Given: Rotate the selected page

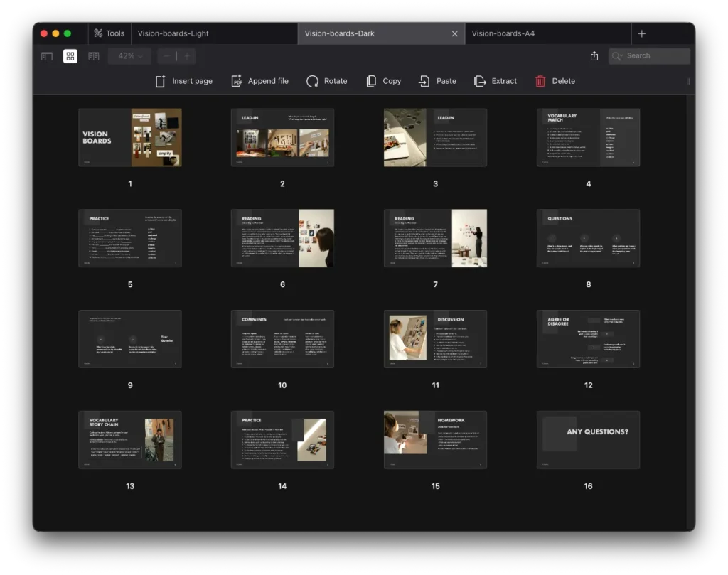Looking at the screenshot, I should pyautogui.click(x=327, y=81).
